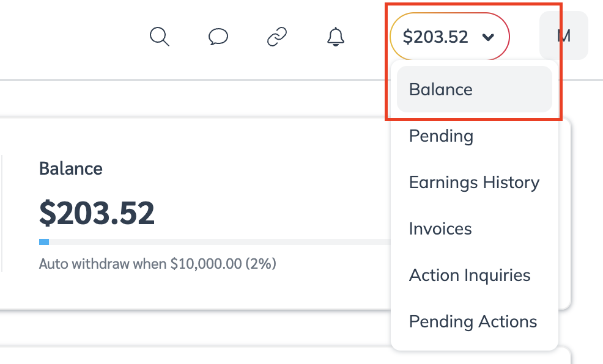The height and width of the screenshot is (364, 603).
Task: Collapse dropdown using chevron arrow in balance pill
Action: [x=488, y=37]
